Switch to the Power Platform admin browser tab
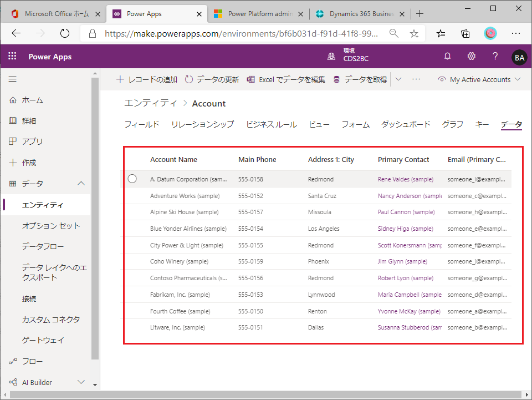 (x=259, y=14)
